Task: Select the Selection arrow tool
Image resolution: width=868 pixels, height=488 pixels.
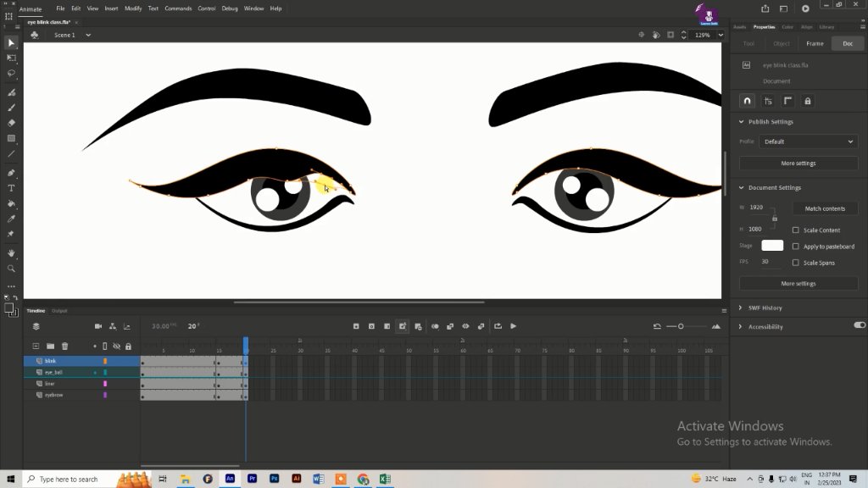Action: click(11, 42)
